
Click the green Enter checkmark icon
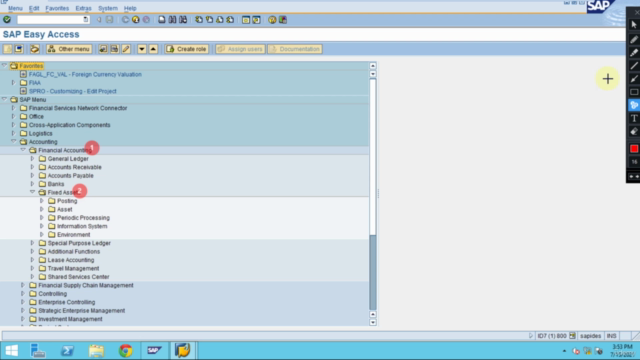point(7,20)
